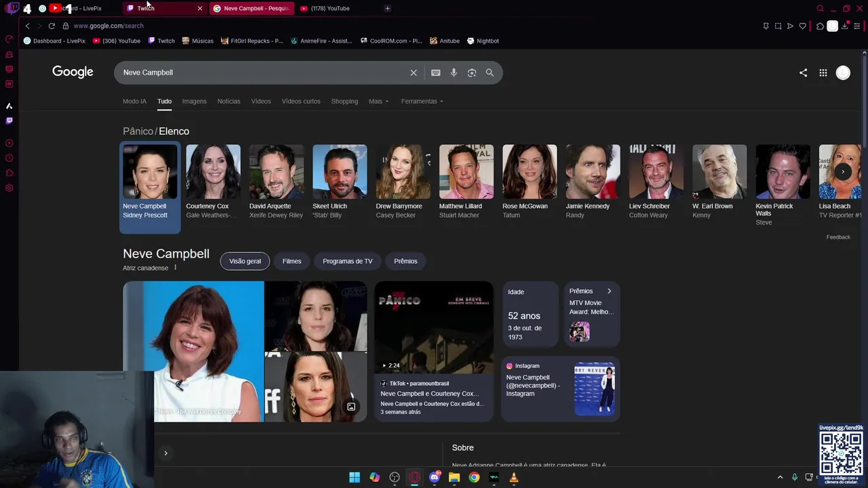868x488 pixels.
Task: Open the large Neve Campbell smiling photo
Action: pos(193,352)
